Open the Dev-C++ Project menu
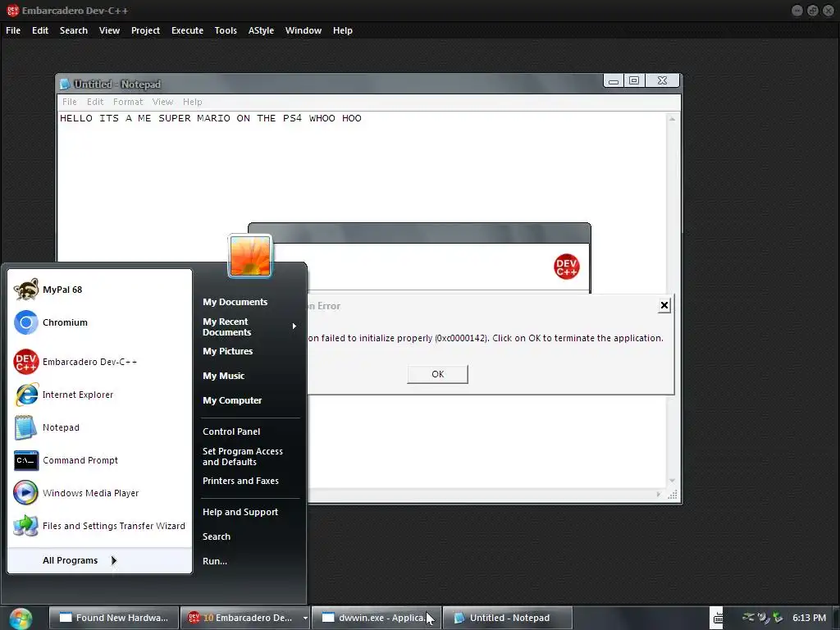Viewport: 840px width, 630px height. coord(146,30)
